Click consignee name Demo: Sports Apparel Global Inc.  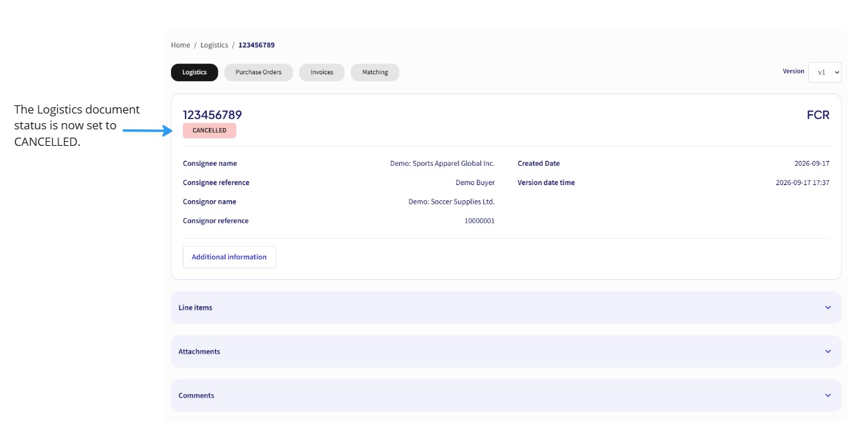click(x=443, y=164)
